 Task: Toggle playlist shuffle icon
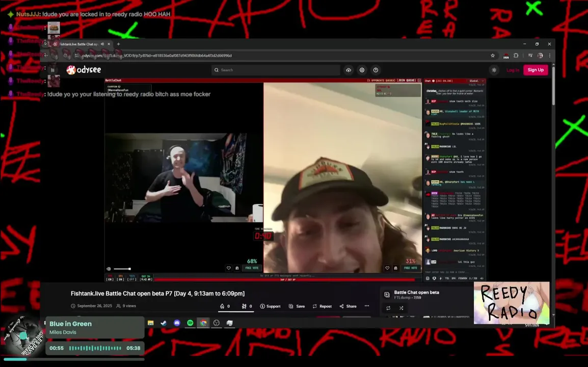click(401, 308)
